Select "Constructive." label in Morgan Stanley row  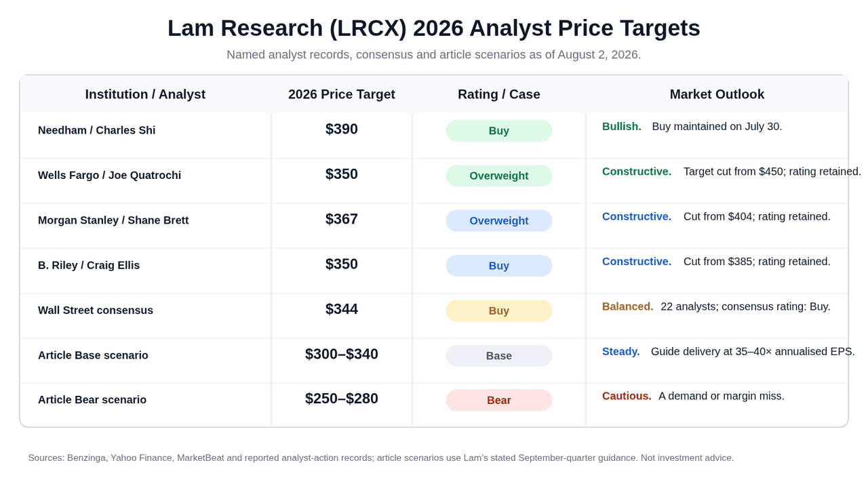click(x=637, y=216)
